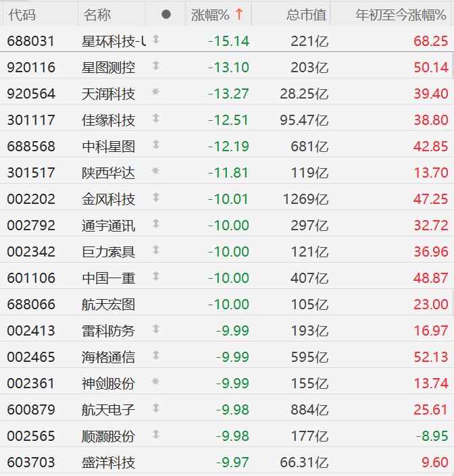
Task: Open the 神剑股份 stock name
Action: click(x=108, y=384)
